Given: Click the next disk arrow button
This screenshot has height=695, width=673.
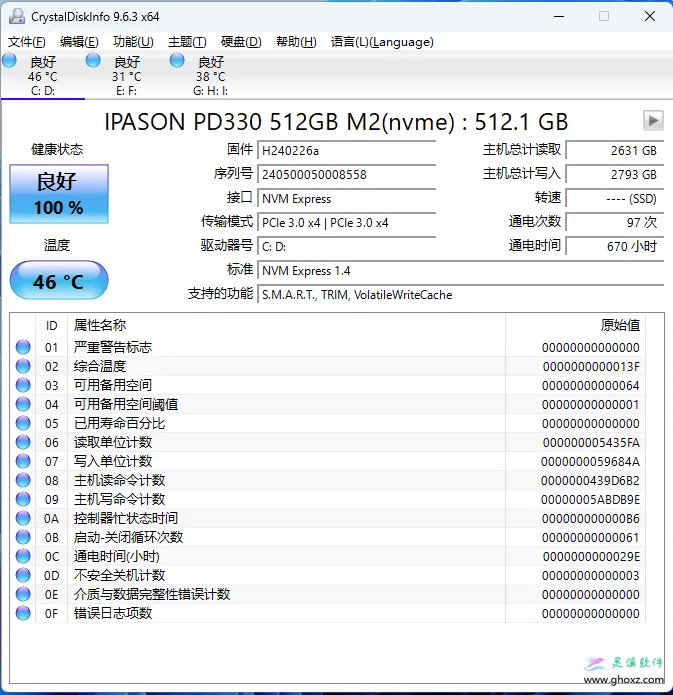Looking at the screenshot, I should coord(653,121).
